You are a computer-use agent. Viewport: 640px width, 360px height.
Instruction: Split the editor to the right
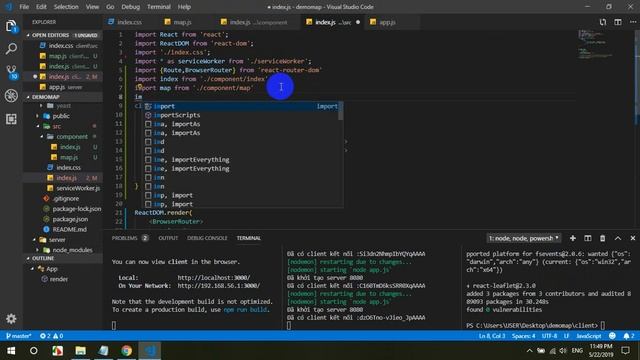coord(618,22)
